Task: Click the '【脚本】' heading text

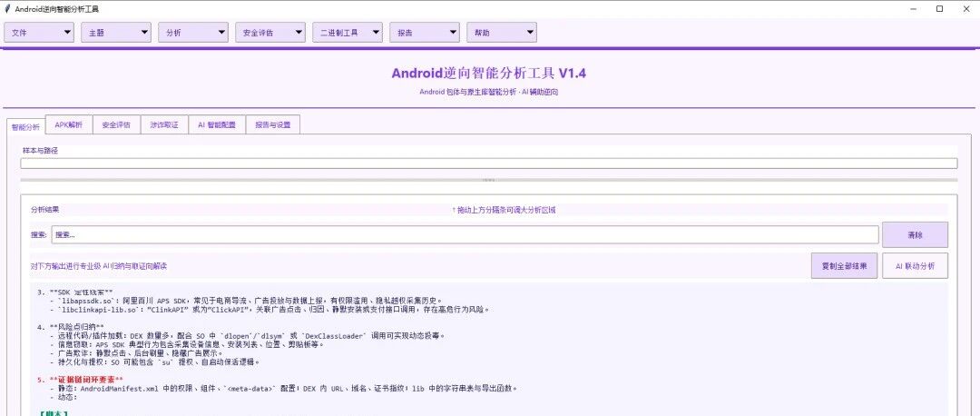Action: [53, 413]
